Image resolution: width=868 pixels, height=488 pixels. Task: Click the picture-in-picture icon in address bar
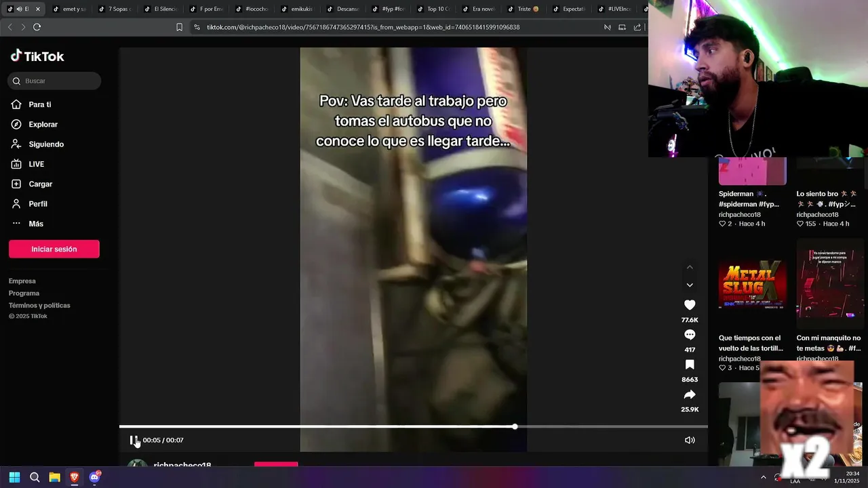(622, 27)
